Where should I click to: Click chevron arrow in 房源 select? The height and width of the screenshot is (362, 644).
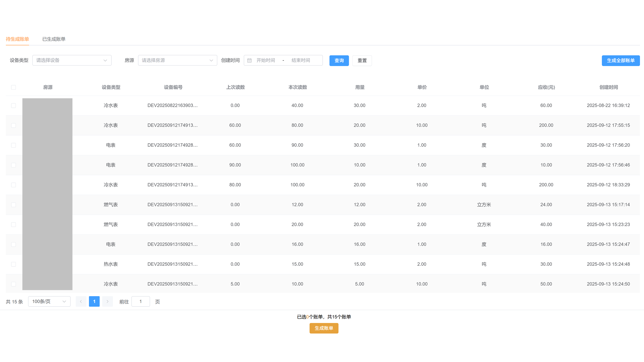point(211,60)
